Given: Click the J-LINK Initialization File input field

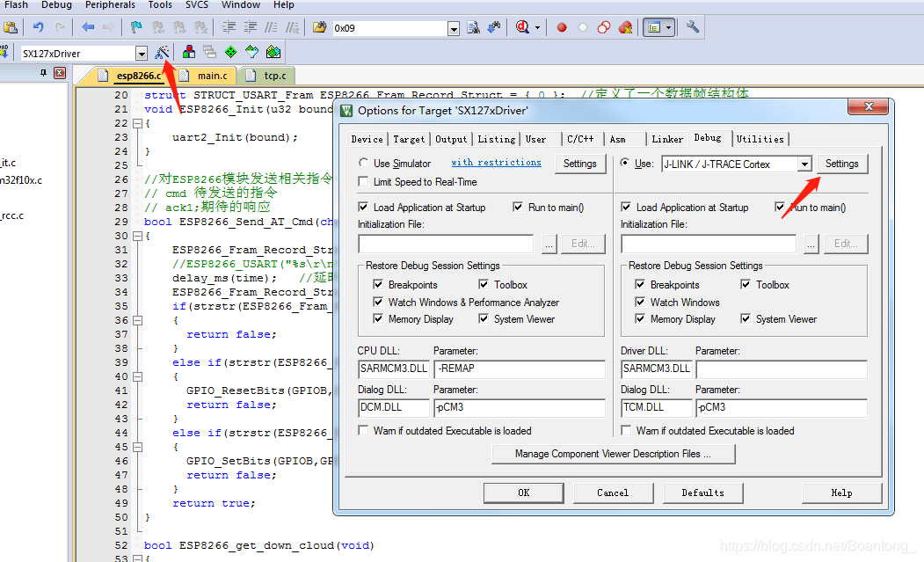Looking at the screenshot, I should pyautogui.click(x=709, y=244).
